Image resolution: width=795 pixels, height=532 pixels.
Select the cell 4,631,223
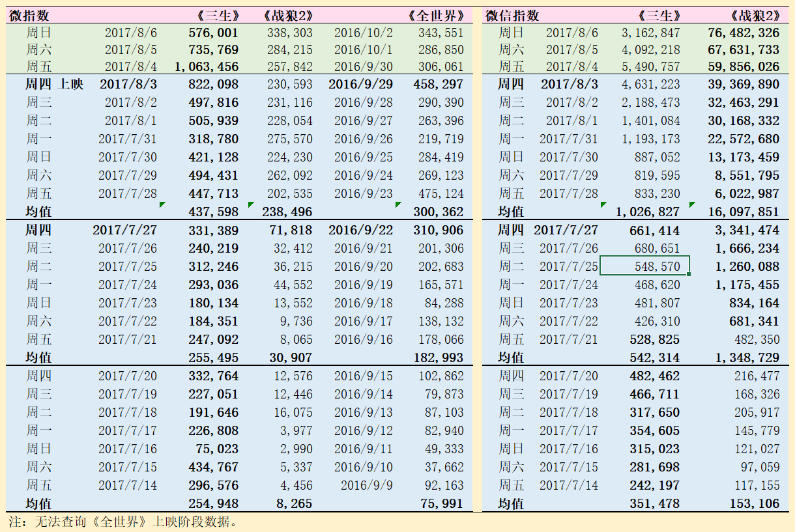[x=650, y=84]
